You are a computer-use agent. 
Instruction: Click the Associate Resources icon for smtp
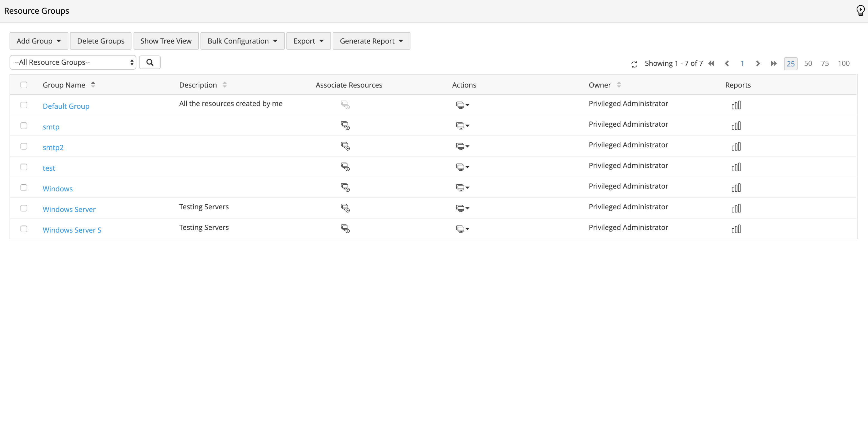345,126
